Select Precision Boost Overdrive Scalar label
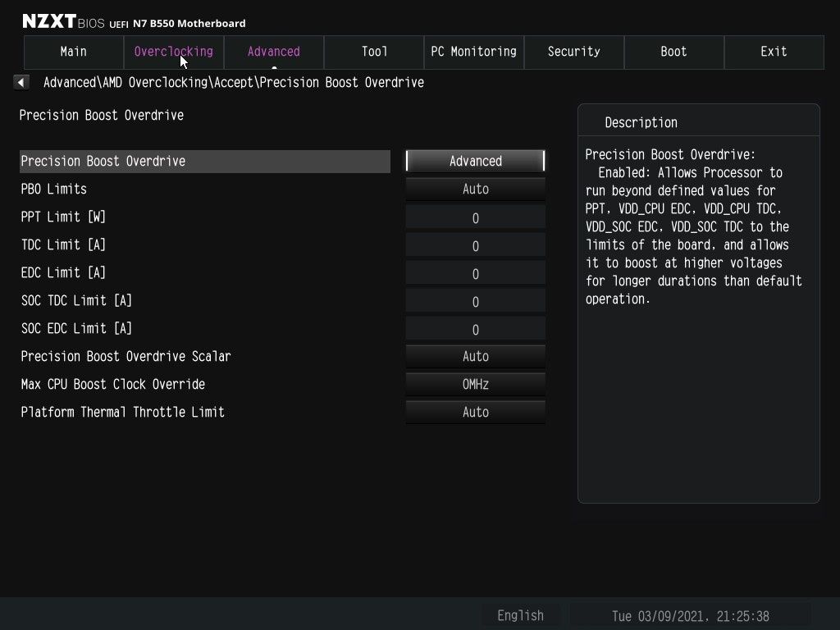 click(x=126, y=356)
